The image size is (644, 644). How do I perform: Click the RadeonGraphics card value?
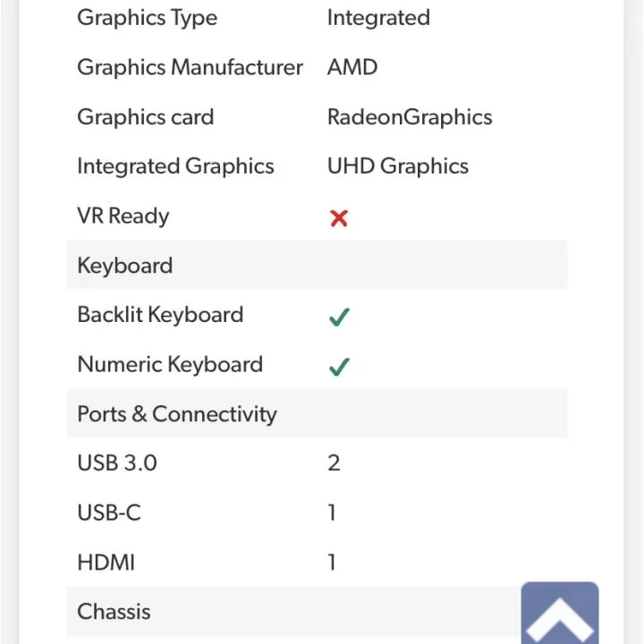click(410, 117)
